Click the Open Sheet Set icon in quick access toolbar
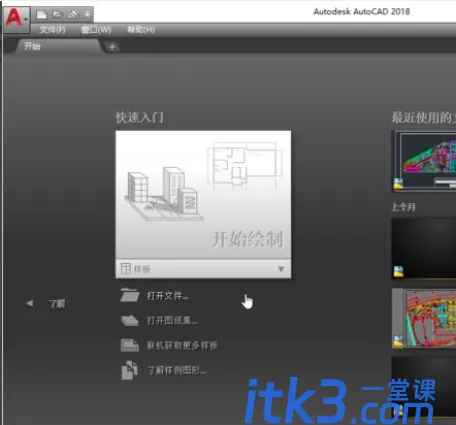This screenshot has width=456, height=425. click(74, 14)
